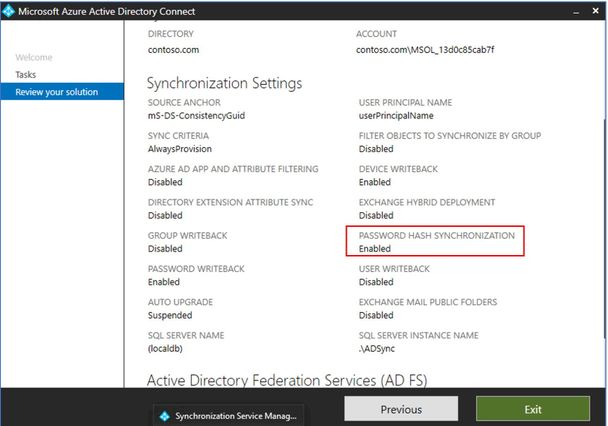The width and height of the screenshot is (608, 426).
Task: Click Disabled under Directory Extension Attribute Sync
Action: pyautogui.click(x=165, y=216)
